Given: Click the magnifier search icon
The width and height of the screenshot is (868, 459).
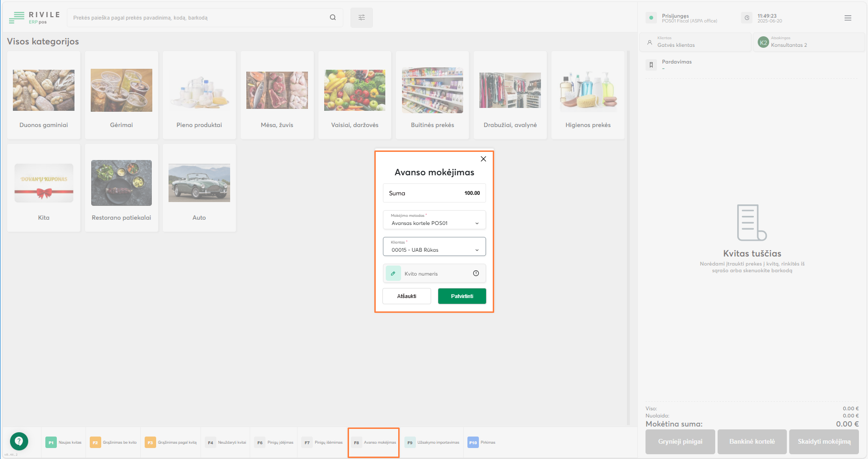Looking at the screenshot, I should [x=333, y=18].
